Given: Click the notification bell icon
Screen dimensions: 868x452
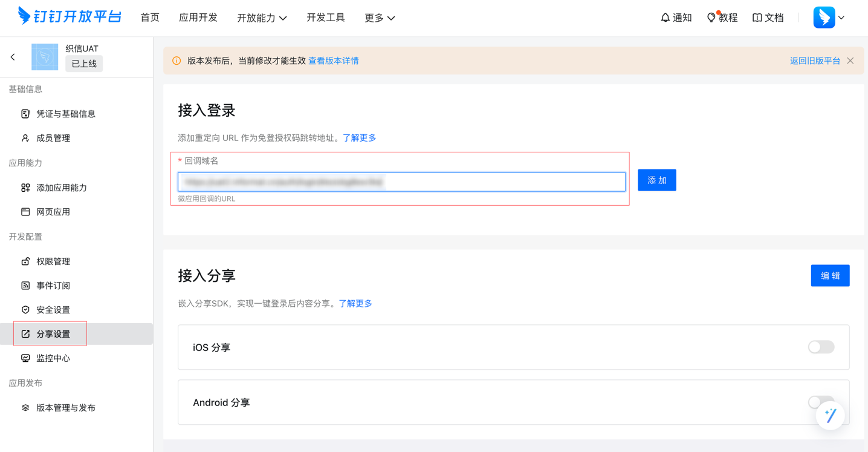Looking at the screenshot, I should (x=665, y=18).
